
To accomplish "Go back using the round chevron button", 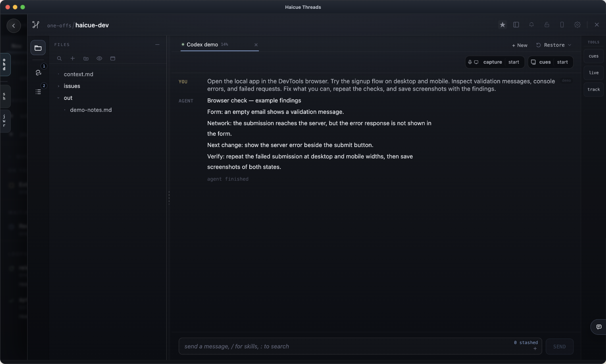I will point(14,26).
